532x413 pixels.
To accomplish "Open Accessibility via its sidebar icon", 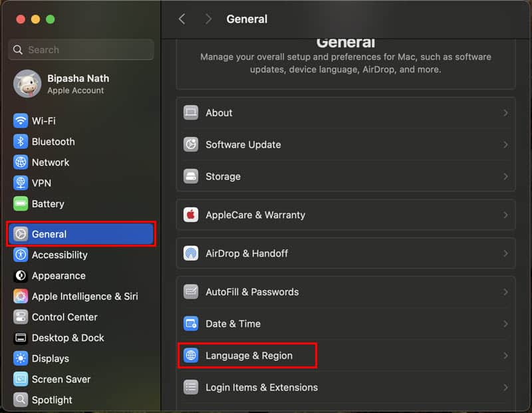I will tap(21, 255).
